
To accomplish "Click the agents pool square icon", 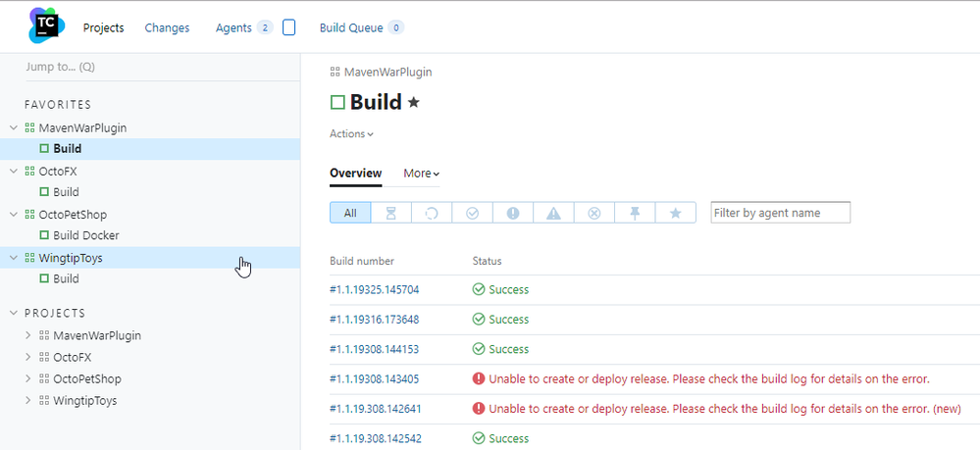I will tap(288, 27).
